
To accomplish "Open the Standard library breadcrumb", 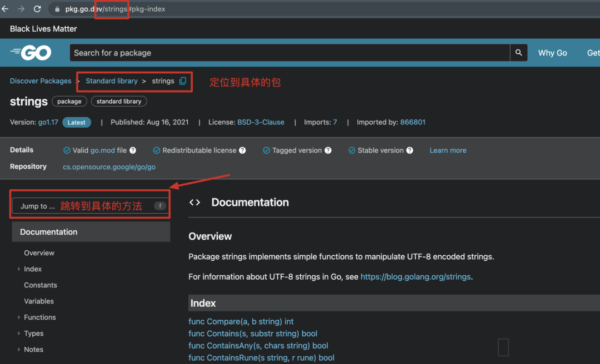I will [111, 80].
